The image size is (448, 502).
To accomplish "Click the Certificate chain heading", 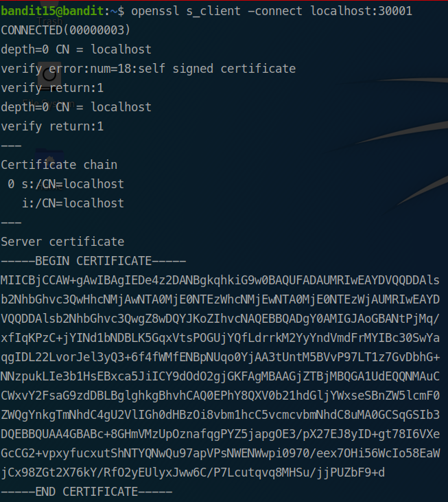I will [x=59, y=165].
